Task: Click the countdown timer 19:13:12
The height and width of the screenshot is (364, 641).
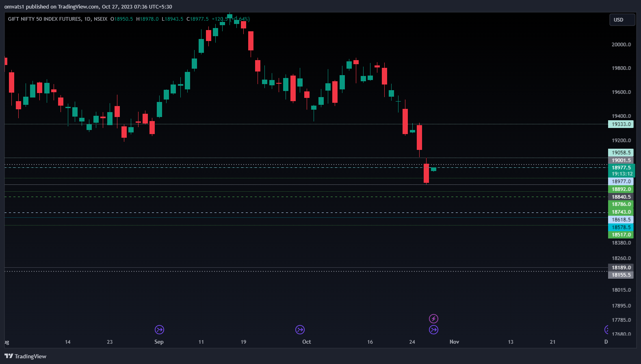Action: [621, 174]
